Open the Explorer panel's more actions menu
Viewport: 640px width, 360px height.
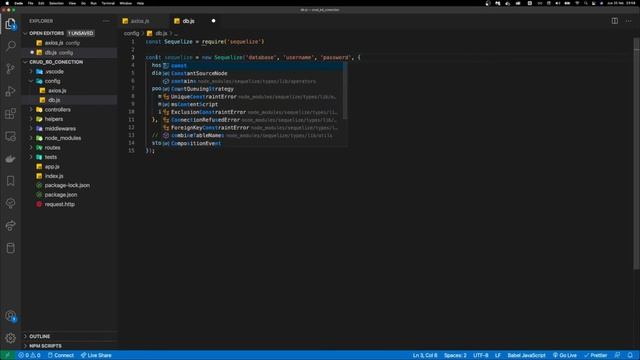[x=106, y=21]
